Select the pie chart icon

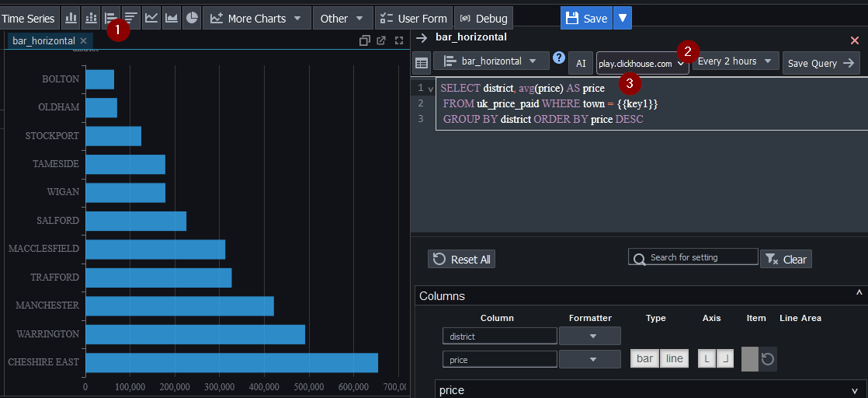pos(192,19)
